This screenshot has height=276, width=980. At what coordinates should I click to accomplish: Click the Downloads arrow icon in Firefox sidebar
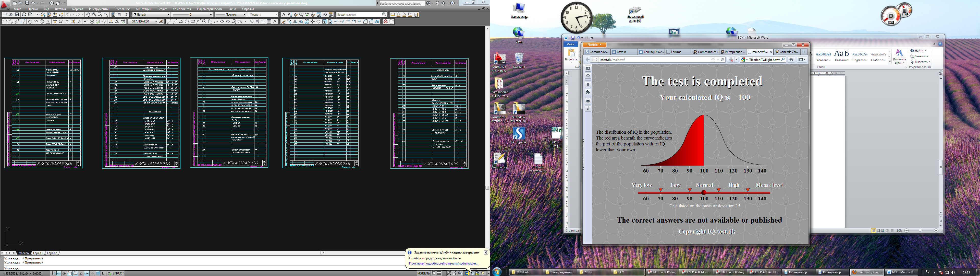[x=588, y=85]
